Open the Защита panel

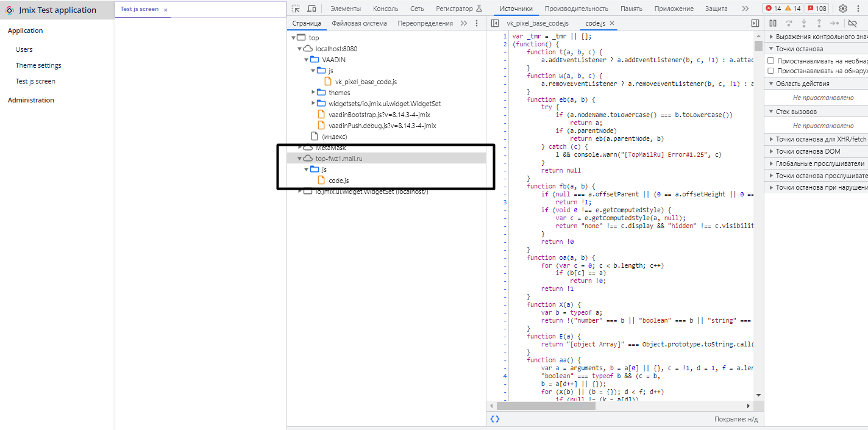pos(716,9)
